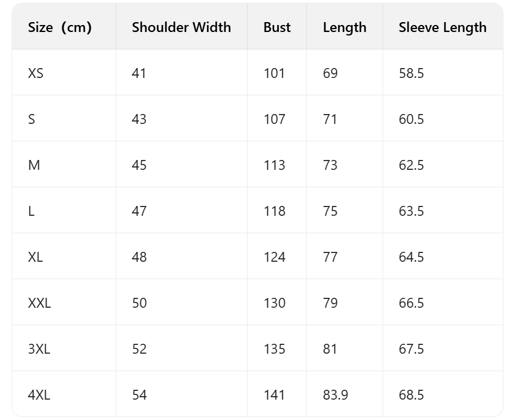Select the L size row label
This screenshot has height=420, width=511.
(x=31, y=211)
